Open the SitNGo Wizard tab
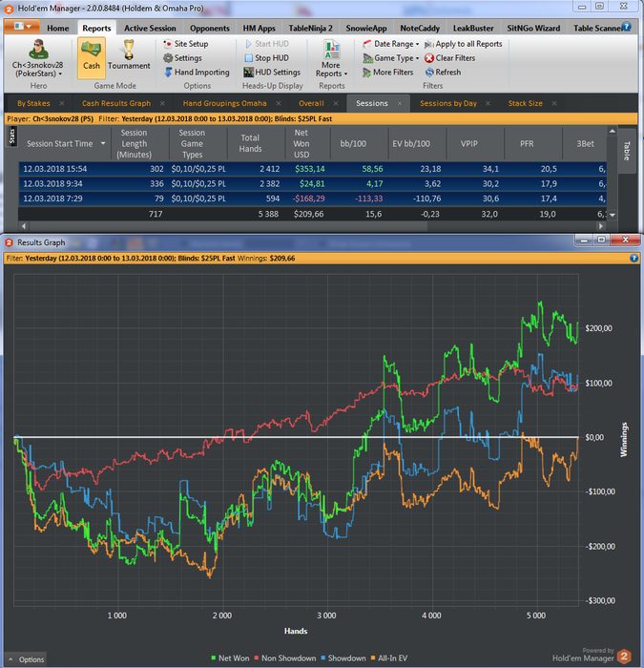 [533, 28]
